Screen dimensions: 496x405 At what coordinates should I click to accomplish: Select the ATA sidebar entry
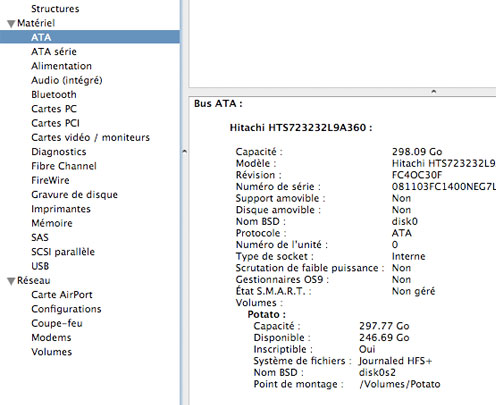pos(90,37)
